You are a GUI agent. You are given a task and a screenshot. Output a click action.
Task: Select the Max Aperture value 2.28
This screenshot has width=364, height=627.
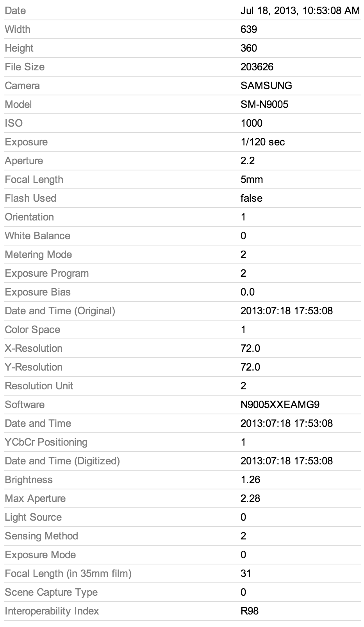point(250,498)
